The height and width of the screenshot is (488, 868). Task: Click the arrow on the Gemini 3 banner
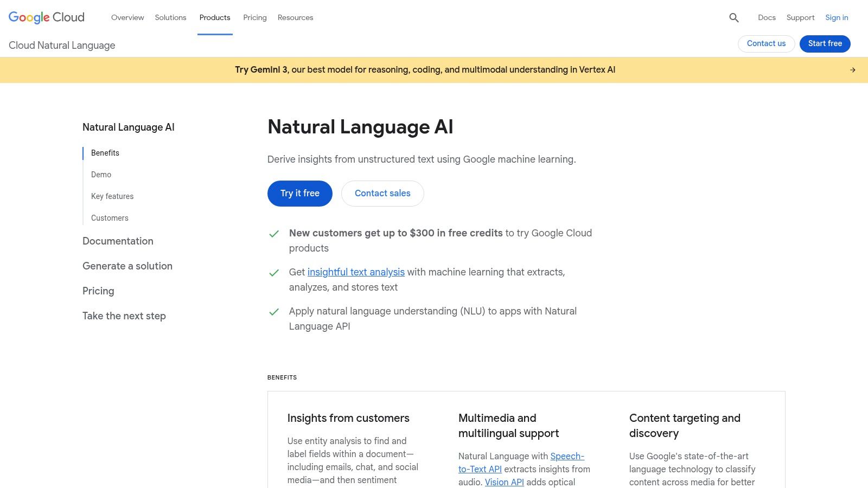pyautogui.click(x=852, y=69)
